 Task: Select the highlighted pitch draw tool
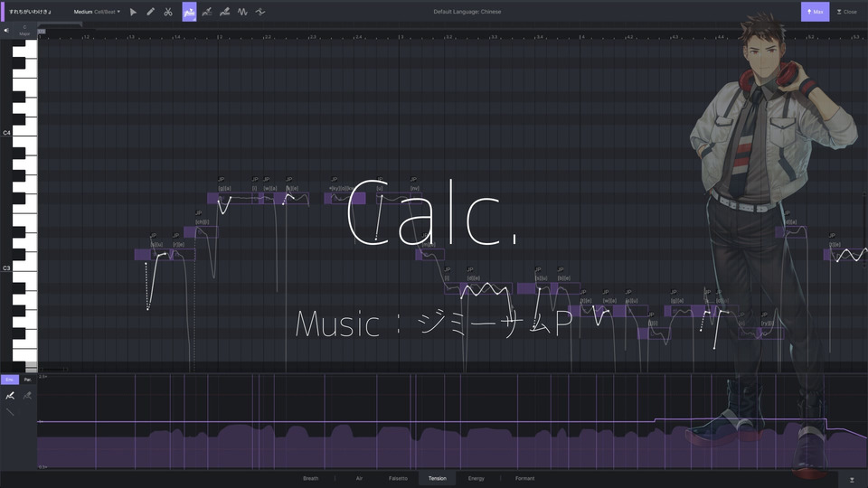point(189,12)
